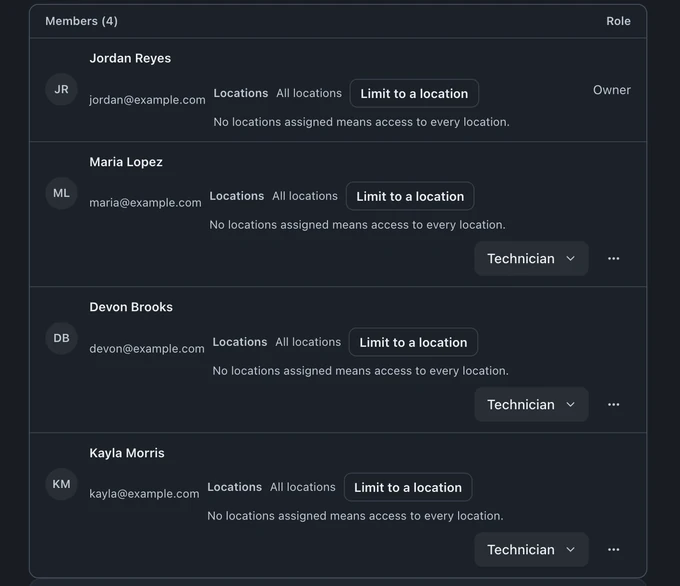Limit Devon Brooks to a location
Screen dimensions: 680x586
pyautogui.click(x=413, y=342)
